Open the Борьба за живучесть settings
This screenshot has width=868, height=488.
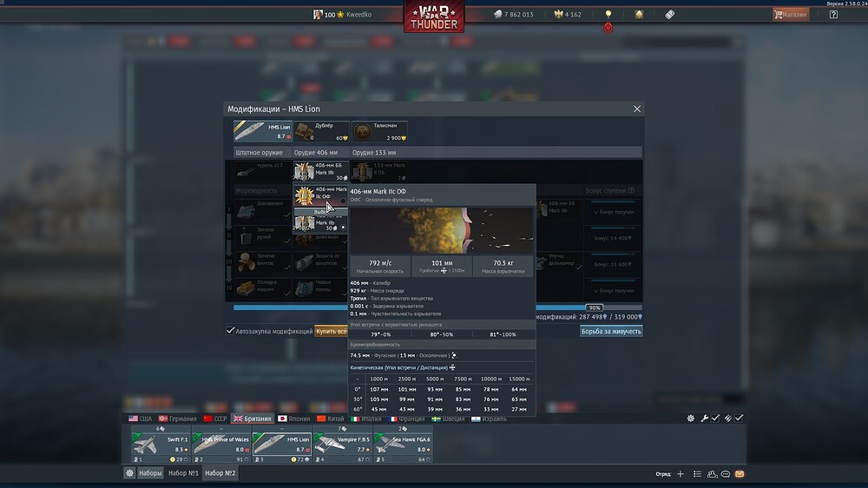(611, 331)
